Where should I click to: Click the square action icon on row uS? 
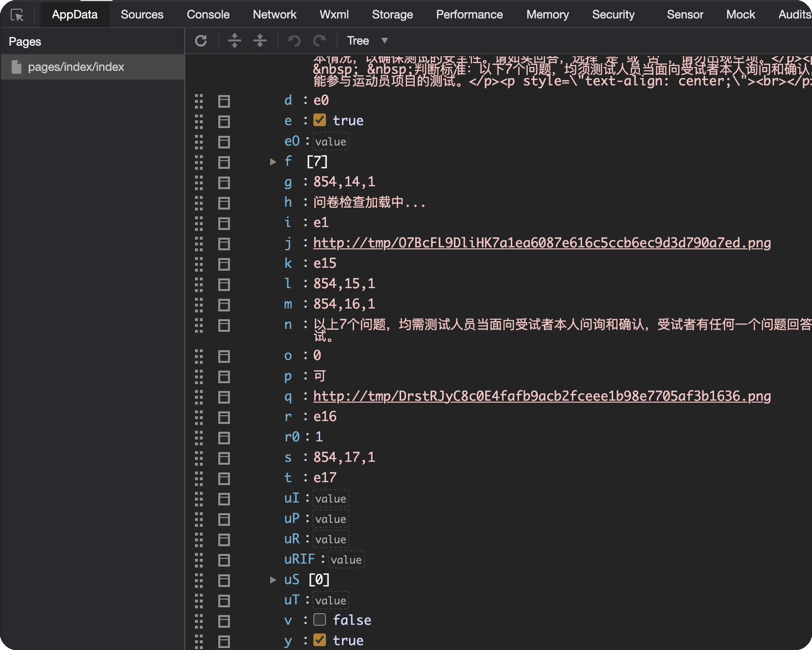(224, 580)
